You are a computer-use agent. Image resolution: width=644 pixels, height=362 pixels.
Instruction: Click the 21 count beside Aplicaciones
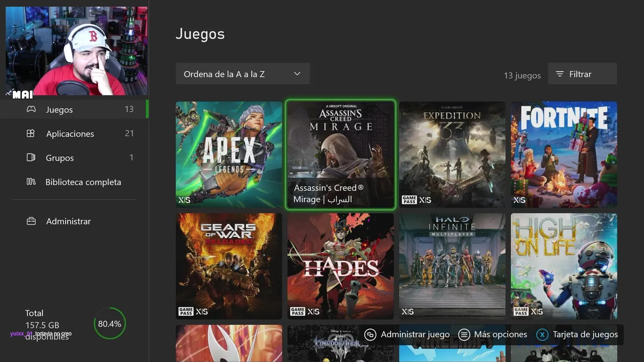point(129,133)
